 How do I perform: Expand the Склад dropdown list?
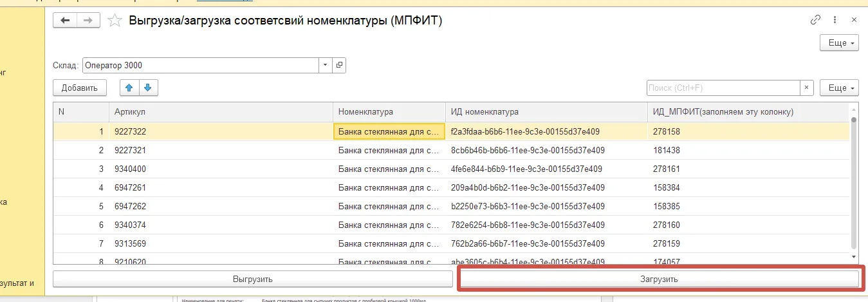click(x=326, y=65)
